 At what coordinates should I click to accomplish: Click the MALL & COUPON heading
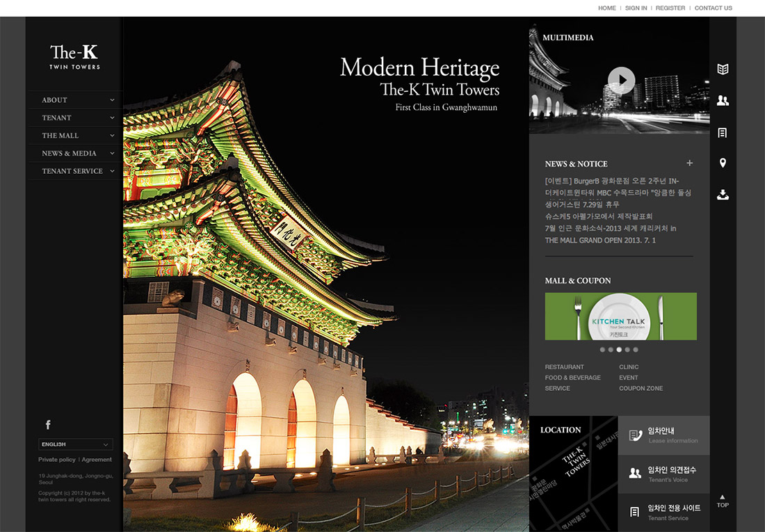click(578, 281)
